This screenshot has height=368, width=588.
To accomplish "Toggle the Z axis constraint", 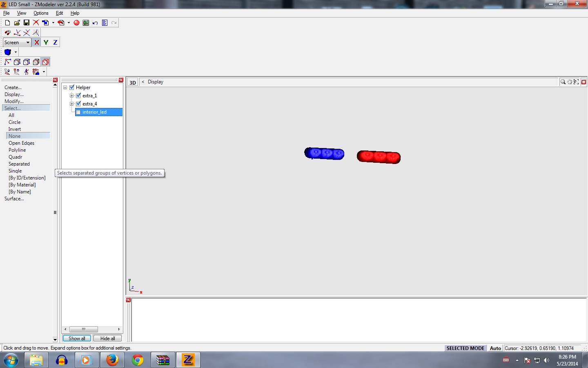I will tap(55, 43).
